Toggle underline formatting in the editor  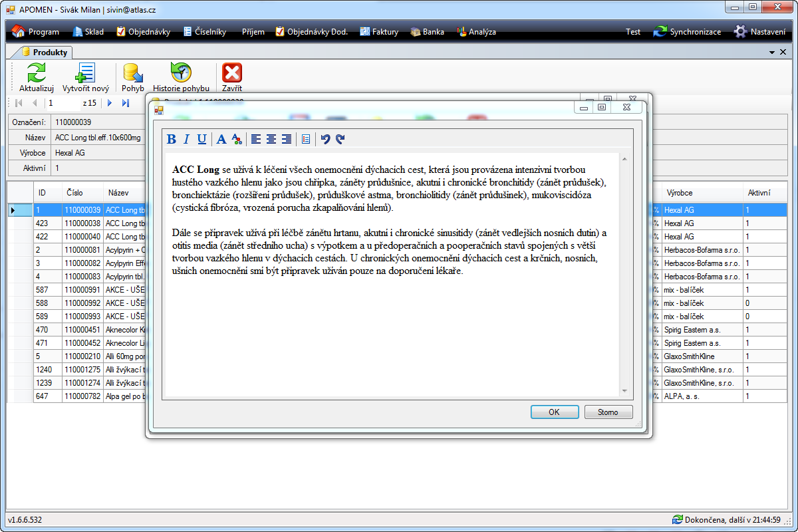201,139
